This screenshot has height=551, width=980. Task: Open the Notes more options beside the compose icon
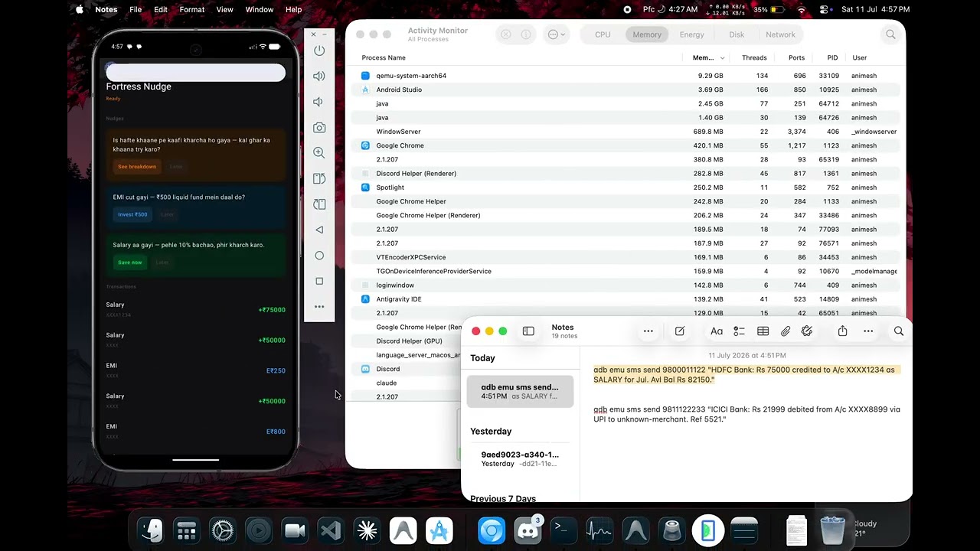[648, 331]
